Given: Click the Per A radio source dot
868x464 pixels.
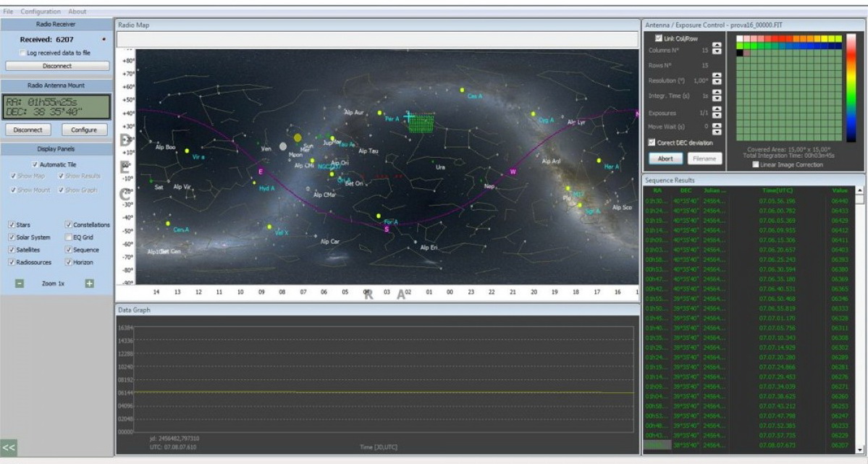Looking at the screenshot, I should tap(380, 113).
